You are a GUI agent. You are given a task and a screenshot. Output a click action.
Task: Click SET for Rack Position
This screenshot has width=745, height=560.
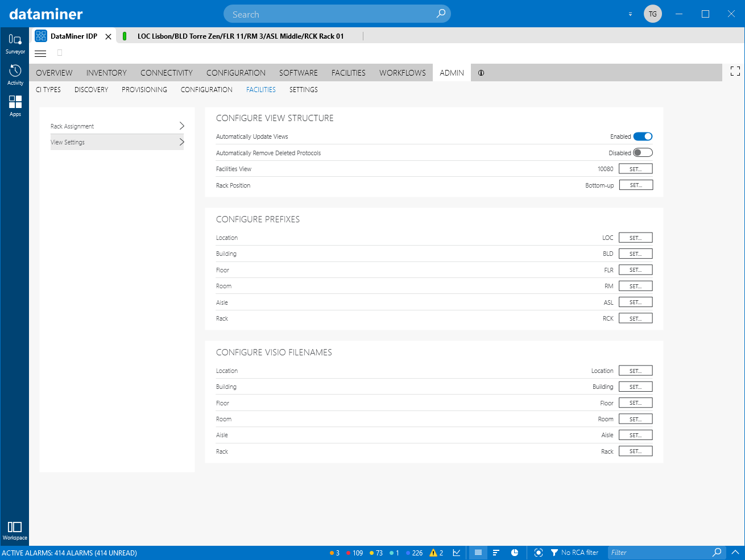point(636,185)
